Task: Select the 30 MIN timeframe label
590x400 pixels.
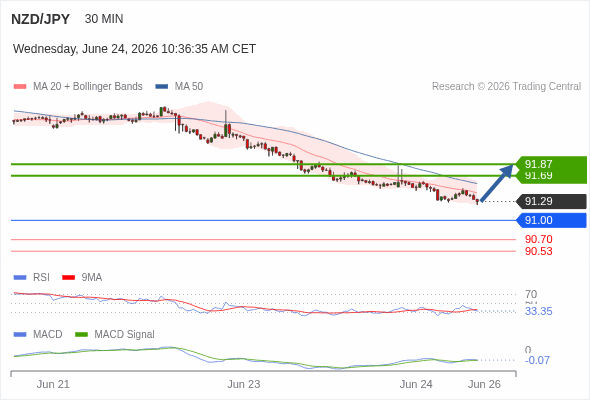Action: (104, 19)
